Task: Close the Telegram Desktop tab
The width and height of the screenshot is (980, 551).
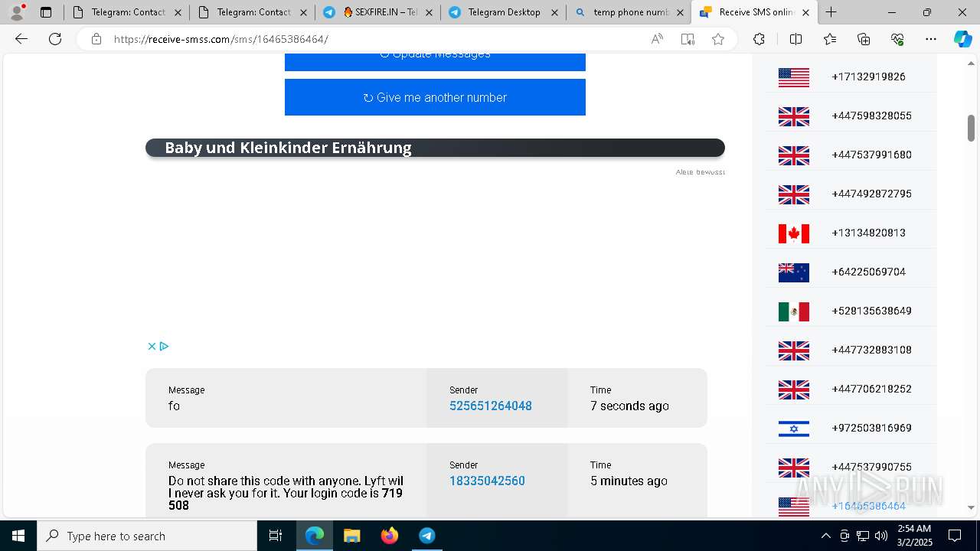Action: (554, 12)
